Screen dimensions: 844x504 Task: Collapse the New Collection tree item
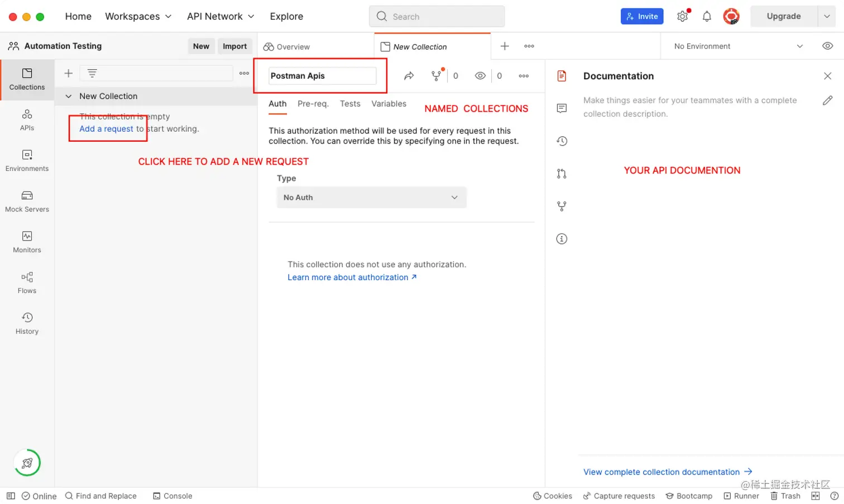[68, 96]
